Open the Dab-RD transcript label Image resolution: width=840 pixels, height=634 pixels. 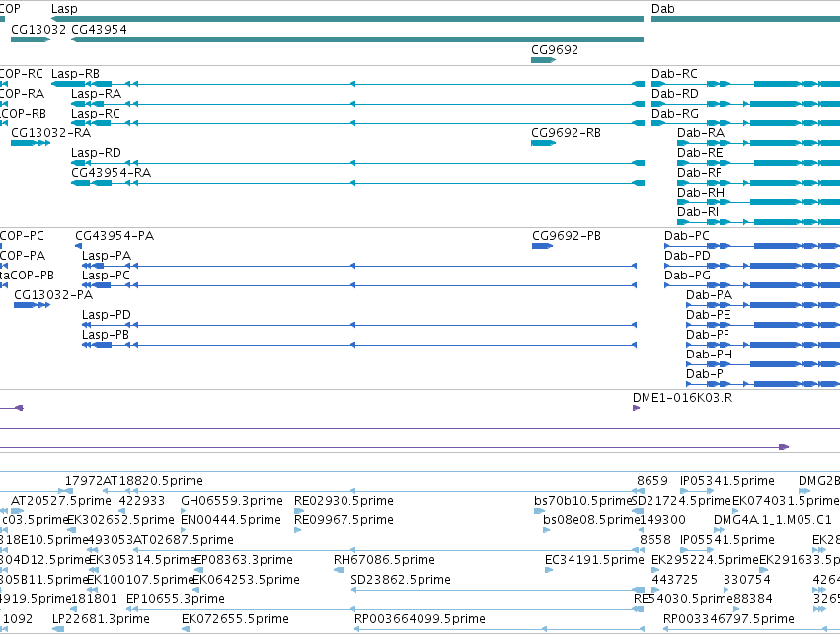point(675,93)
